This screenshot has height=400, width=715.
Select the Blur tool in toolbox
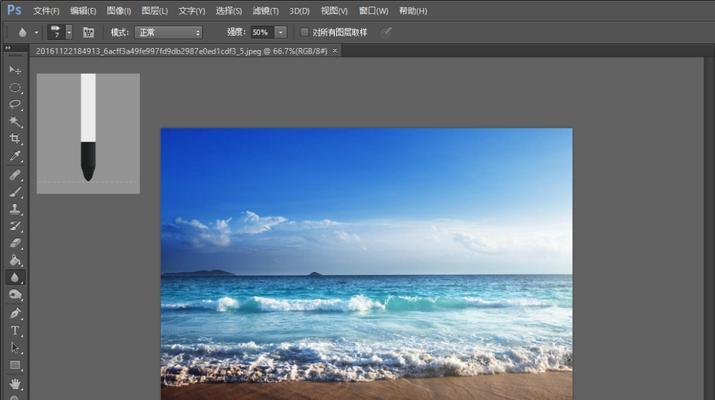pos(15,278)
